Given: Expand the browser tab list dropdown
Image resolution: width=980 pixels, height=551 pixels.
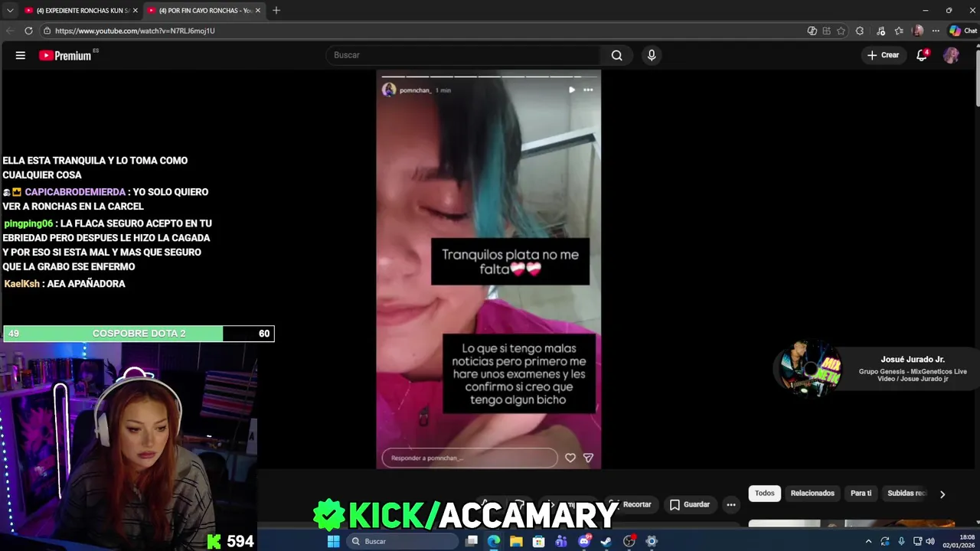Looking at the screenshot, I should [x=10, y=10].
